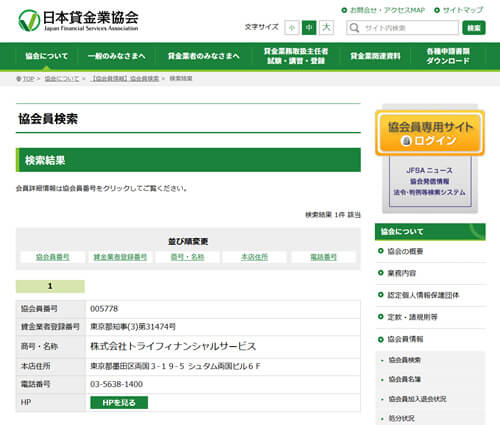Click 協会について breadcrumb link

pyautogui.click(x=62, y=79)
